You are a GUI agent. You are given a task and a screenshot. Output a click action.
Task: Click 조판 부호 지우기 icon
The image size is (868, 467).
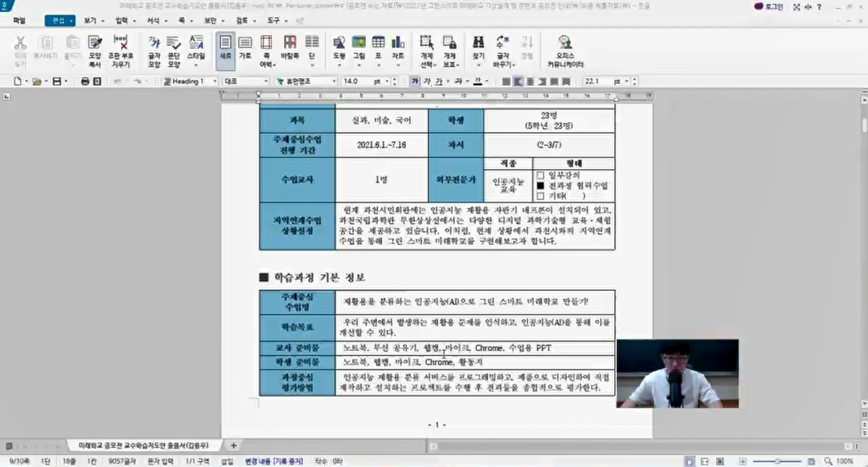(x=121, y=51)
